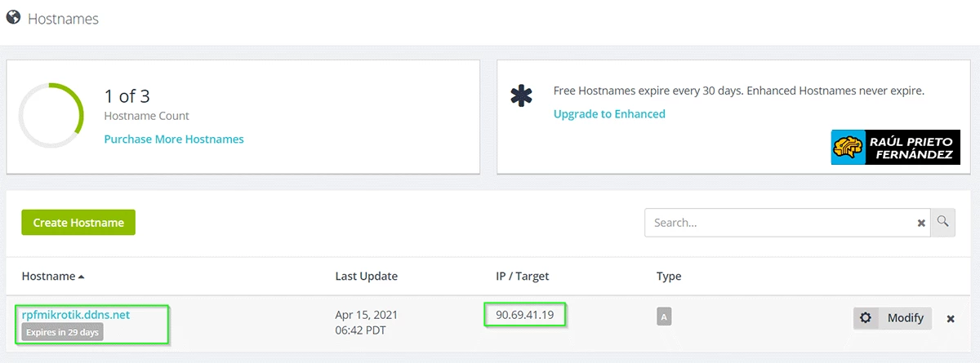Click the Expires in 29 days badge
Image resolution: width=980 pixels, height=363 pixels.
click(62, 333)
